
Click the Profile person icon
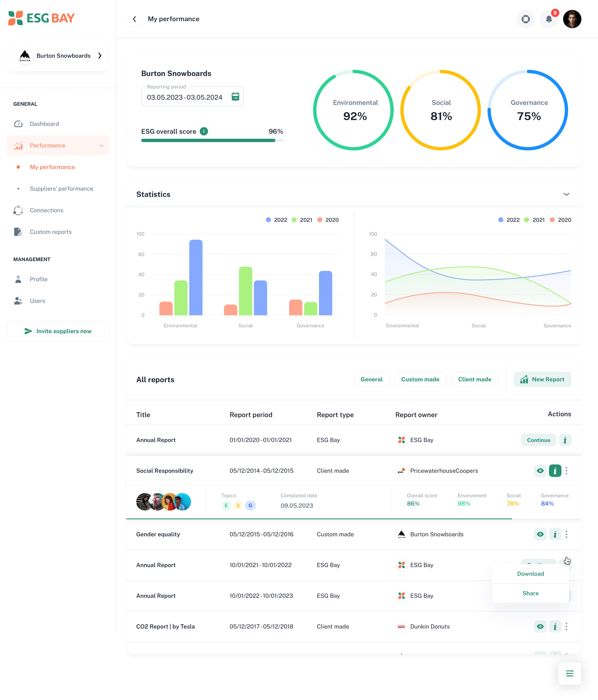coord(18,279)
